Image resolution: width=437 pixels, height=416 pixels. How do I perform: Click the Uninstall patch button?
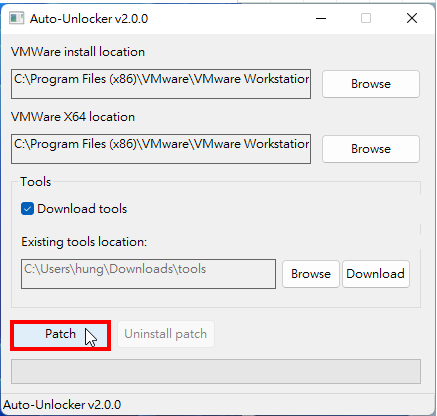tap(166, 334)
